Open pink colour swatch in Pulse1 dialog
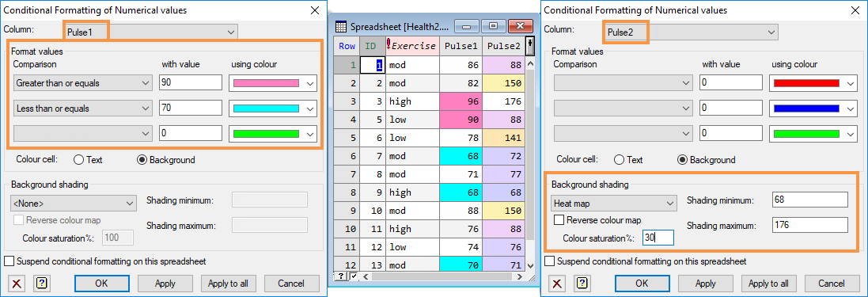This screenshot has height=297, width=868. click(x=273, y=83)
